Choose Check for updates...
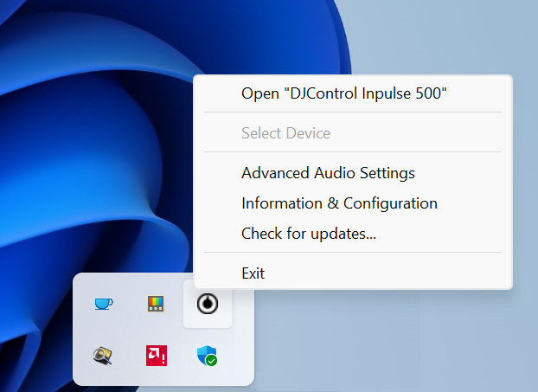538x392 pixels. pos(353,234)
